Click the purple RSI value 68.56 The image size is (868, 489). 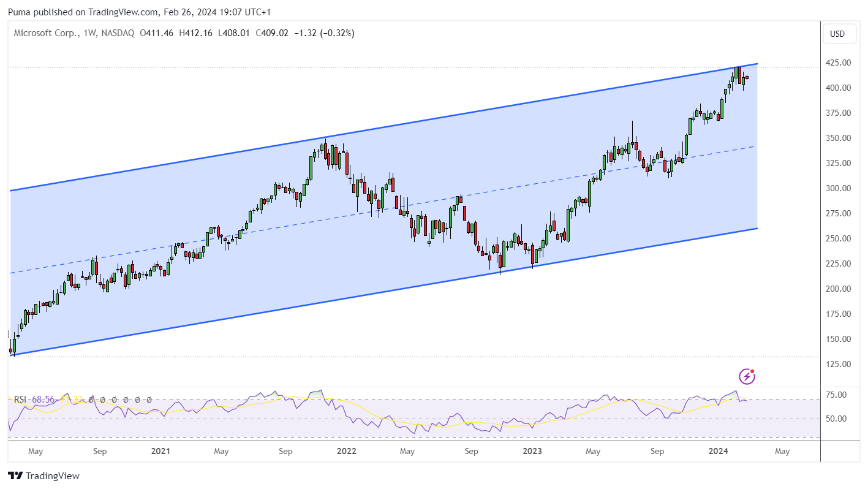point(42,400)
